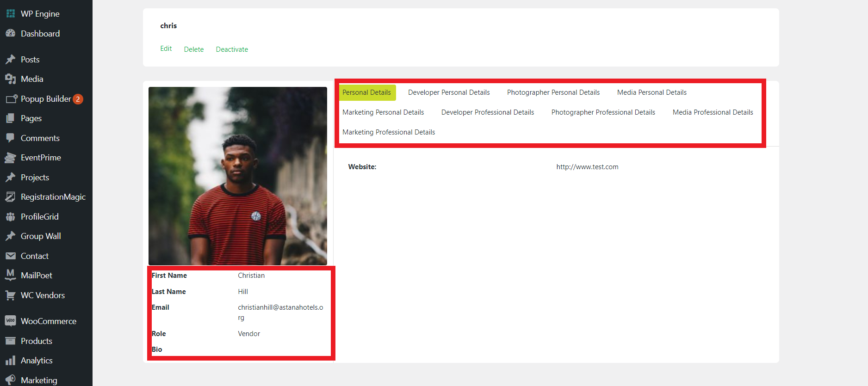868x386 pixels.
Task: Open the Analytics menu label
Action: coord(37,361)
